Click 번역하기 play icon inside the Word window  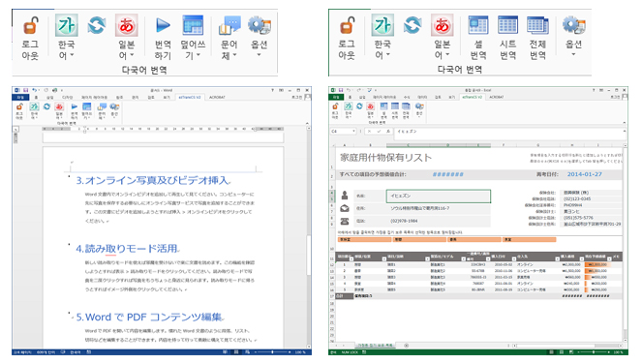click(75, 106)
